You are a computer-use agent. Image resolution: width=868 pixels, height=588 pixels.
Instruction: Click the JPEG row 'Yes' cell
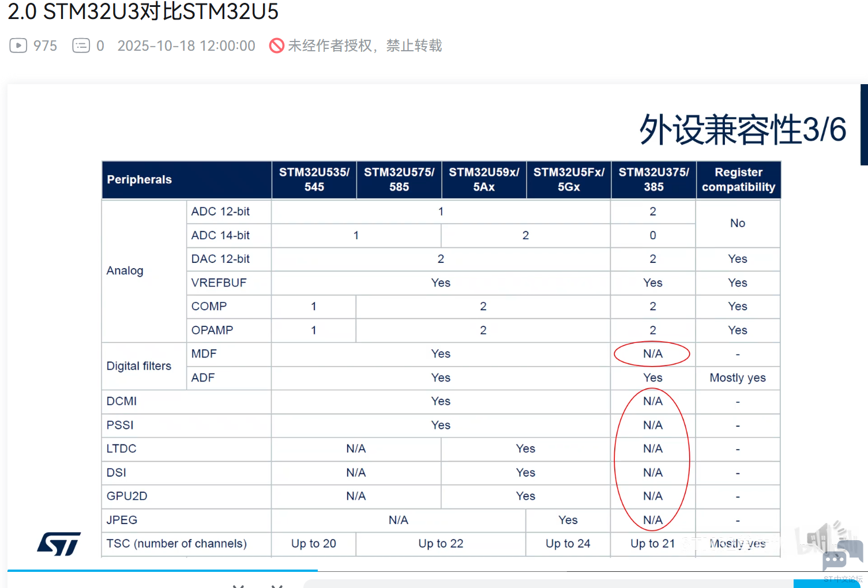click(568, 520)
